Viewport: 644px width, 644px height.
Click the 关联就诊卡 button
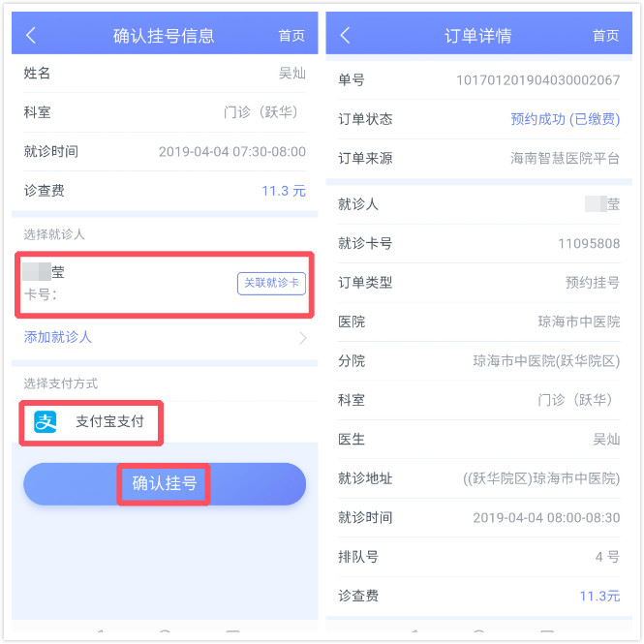pyautogui.click(x=271, y=283)
